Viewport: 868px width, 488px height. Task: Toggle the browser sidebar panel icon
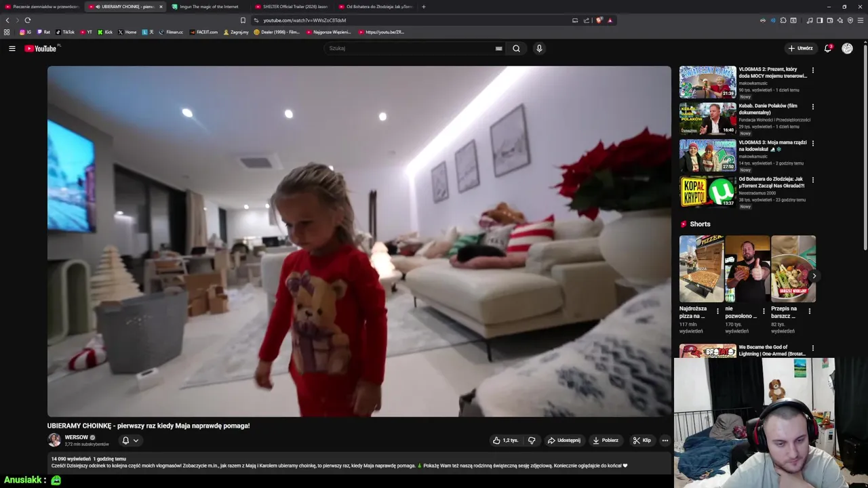tap(819, 20)
